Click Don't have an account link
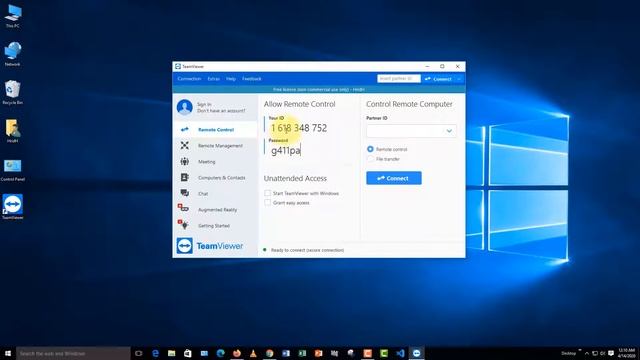Image resolution: width=640 pixels, height=360 pixels. click(x=221, y=111)
